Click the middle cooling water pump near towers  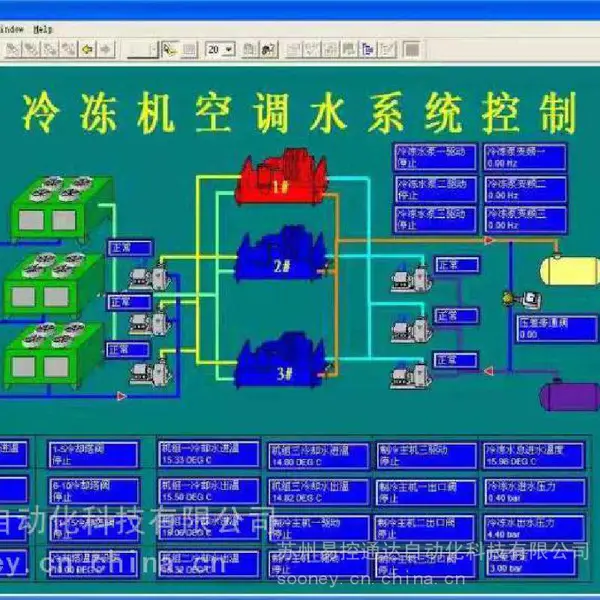tap(150, 322)
